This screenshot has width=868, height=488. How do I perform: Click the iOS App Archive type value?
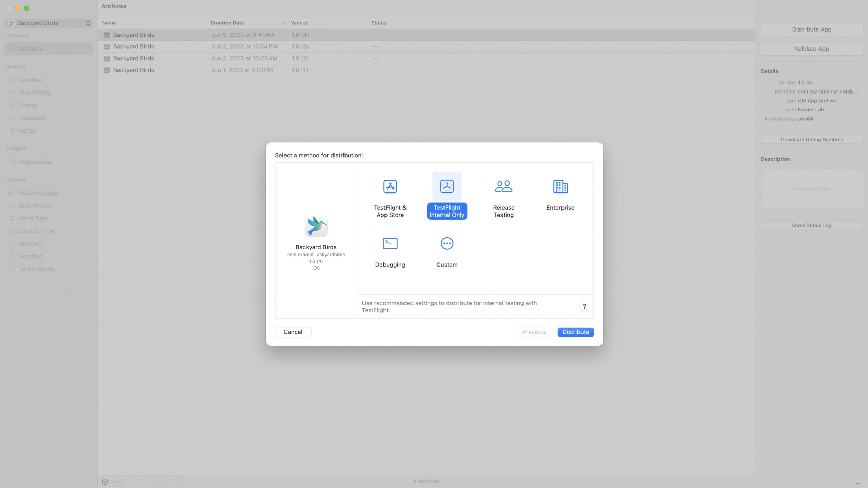(817, 101)
